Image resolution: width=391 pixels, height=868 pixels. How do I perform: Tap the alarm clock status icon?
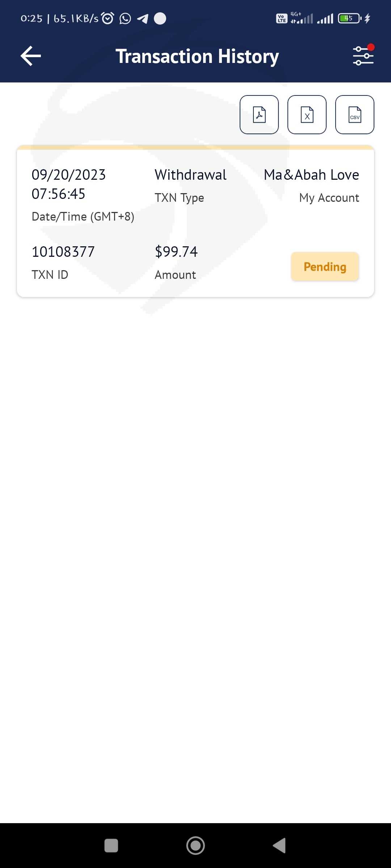coord(108,18)
